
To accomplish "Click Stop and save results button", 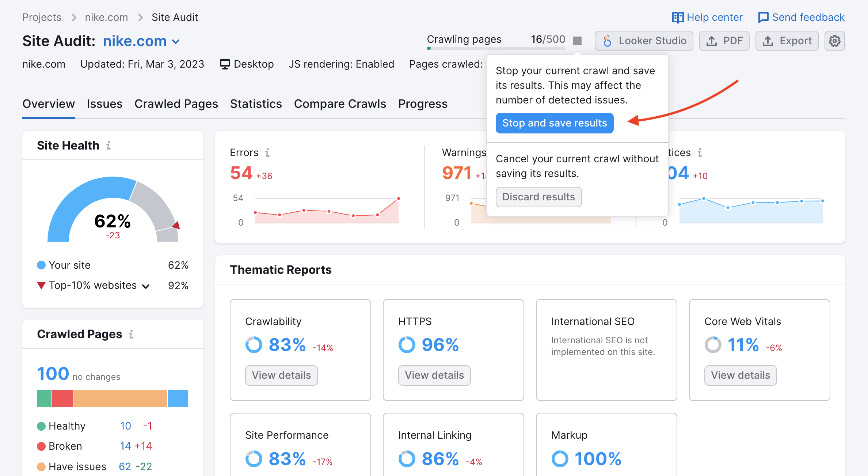I will (x=554, y=123).
